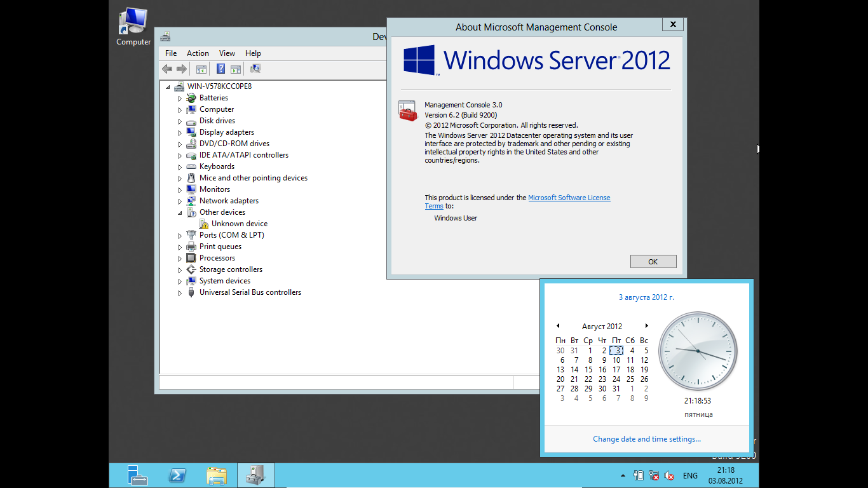This screenshot has width=868, height=488.
Task: Click the muted speaker volume tray icon
Action: coord(669,475)
